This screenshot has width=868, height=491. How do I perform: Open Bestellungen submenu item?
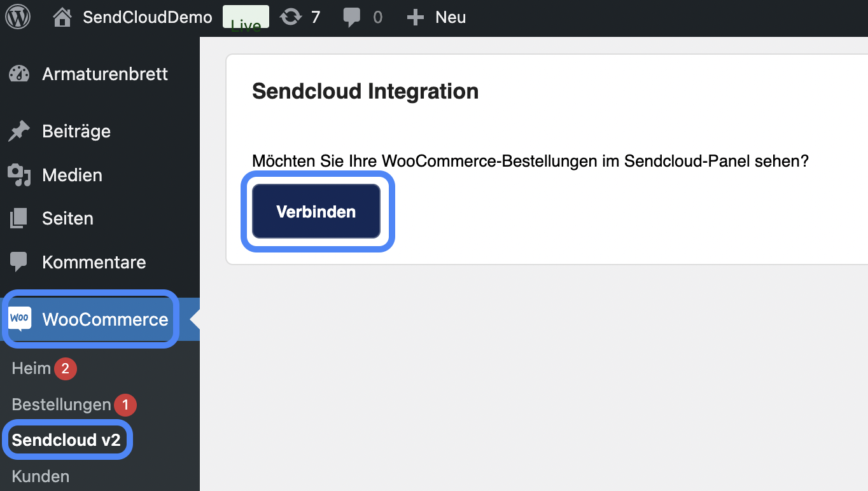coord(61,405)
